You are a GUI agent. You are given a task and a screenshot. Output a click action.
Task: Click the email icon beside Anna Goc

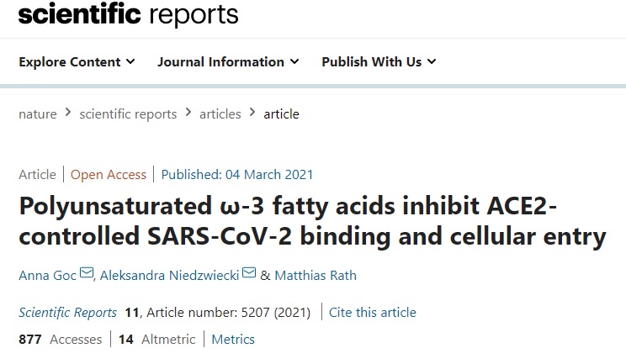[x=86, y=273]
